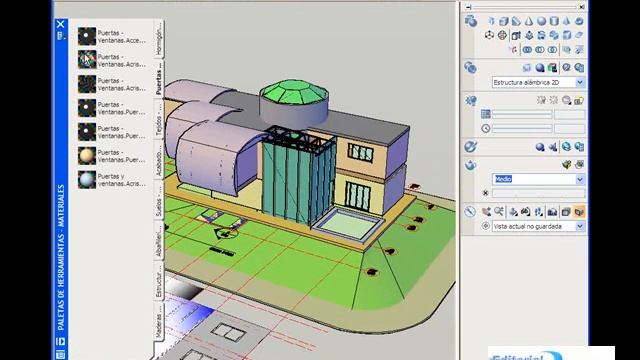Image resolution: width=640 pixels, height=360 pixels.
Task: Select the Cylinder solid tool
Action: tap(554, 21)
